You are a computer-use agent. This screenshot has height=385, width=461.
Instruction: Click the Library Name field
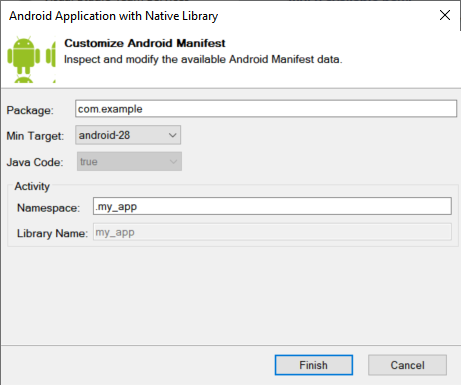(272, 232)
